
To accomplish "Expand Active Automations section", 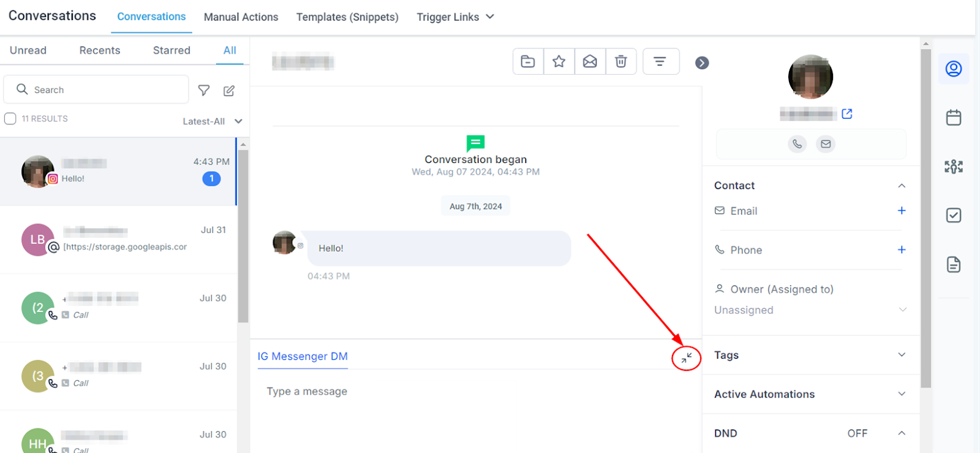I will coord(902,394).
